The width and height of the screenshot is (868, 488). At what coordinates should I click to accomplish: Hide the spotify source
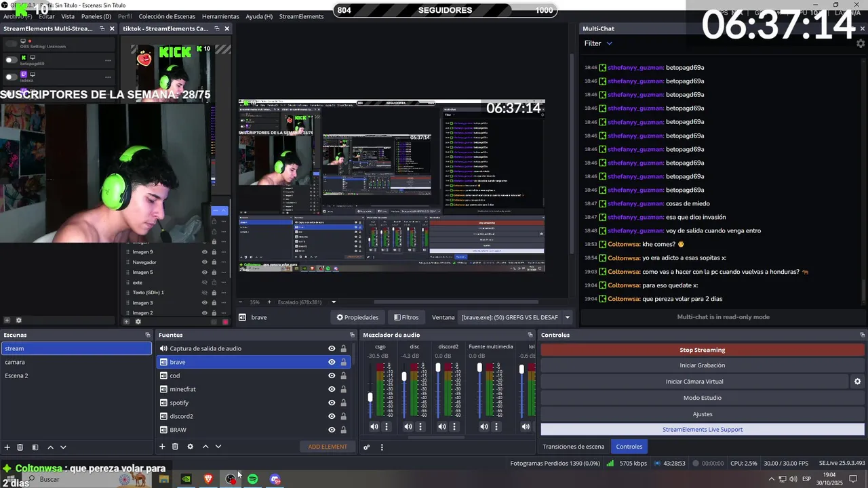(x=332, y=403)
